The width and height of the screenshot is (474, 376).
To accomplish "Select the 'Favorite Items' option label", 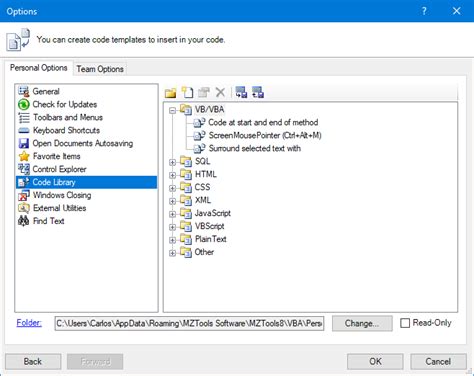I will point(56,156).
